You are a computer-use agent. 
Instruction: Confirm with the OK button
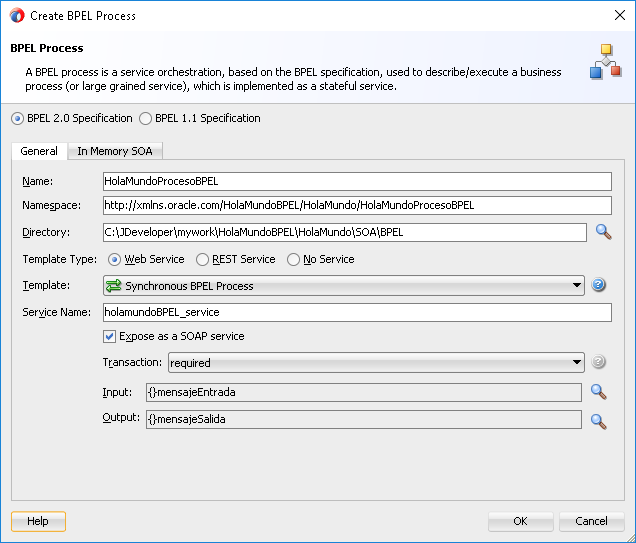(520, 521)
